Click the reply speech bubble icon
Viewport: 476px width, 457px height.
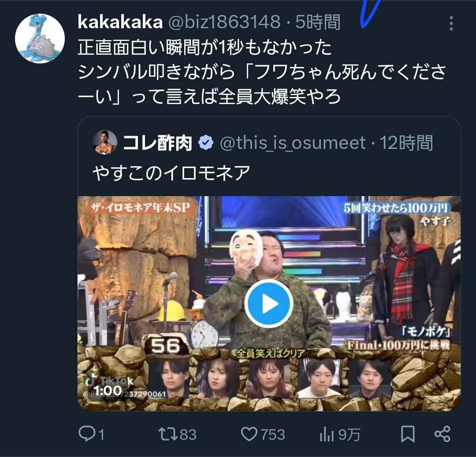click(x=87, y=434)
